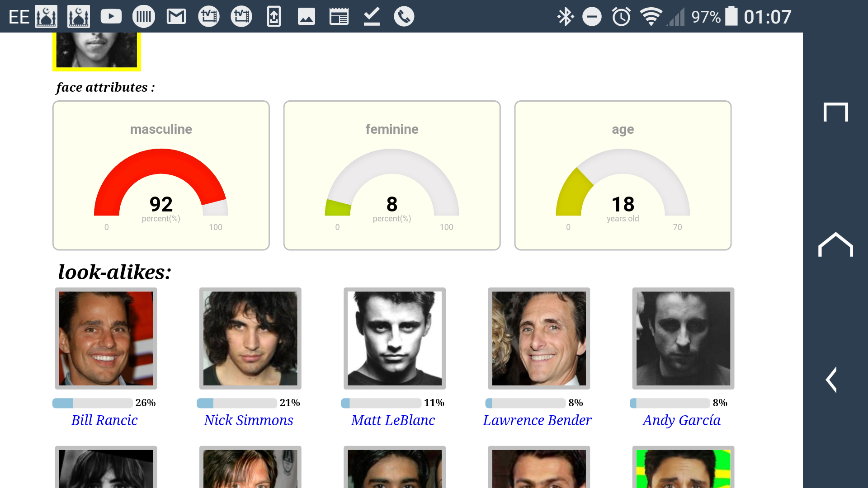This screenshot has width=868, height=488.
Task: Open the Nick Simmons link
Action: (x=249, y=420)
